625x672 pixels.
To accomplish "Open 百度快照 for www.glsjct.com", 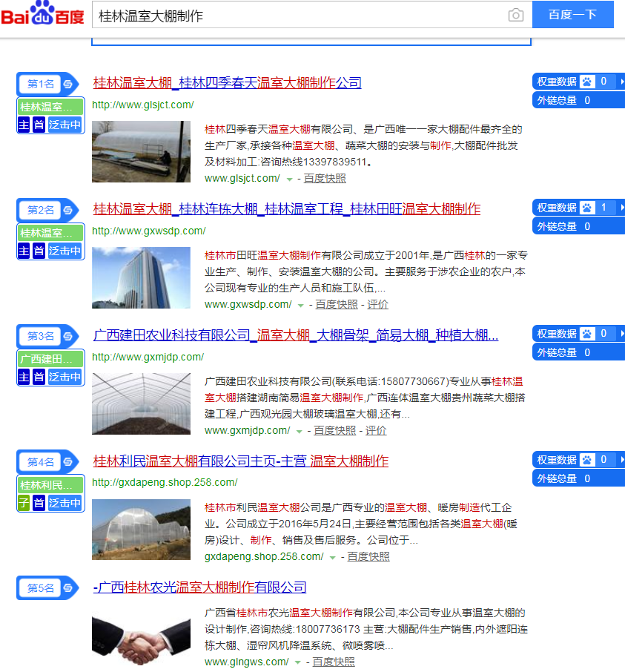I will click(325, 178).
